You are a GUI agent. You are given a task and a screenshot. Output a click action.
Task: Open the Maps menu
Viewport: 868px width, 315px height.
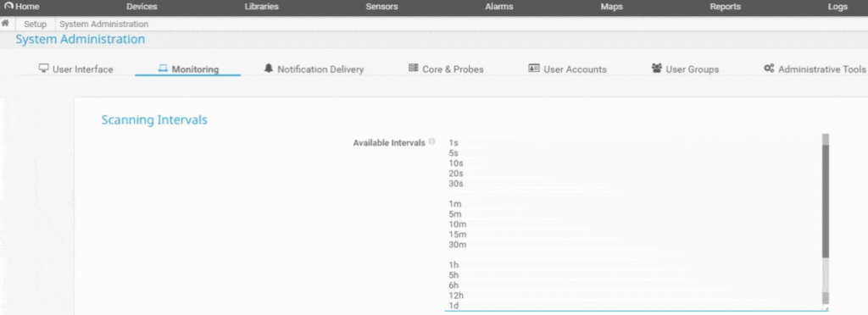click(x=612, y=7)
